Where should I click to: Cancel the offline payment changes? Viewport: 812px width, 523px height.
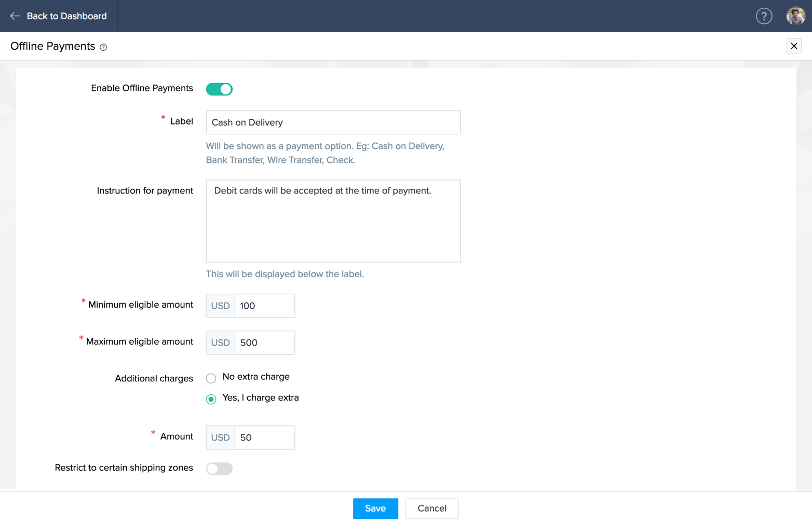tap(431, 508)
